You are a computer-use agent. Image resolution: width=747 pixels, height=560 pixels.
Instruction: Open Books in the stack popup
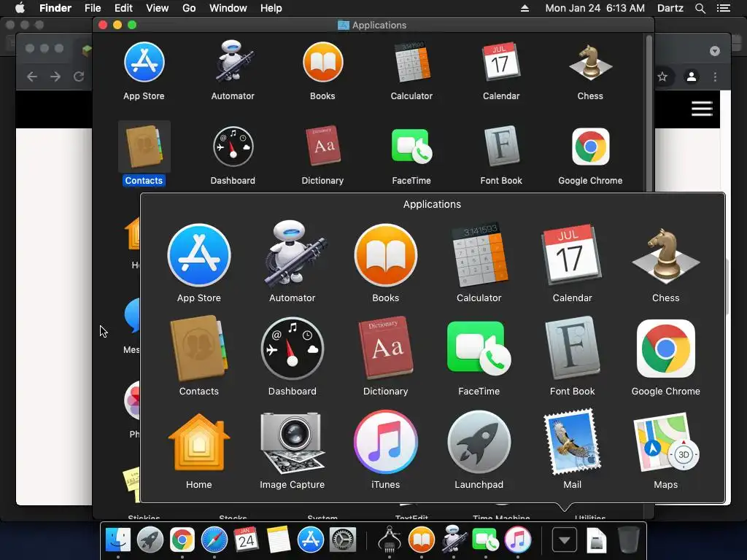386,255
